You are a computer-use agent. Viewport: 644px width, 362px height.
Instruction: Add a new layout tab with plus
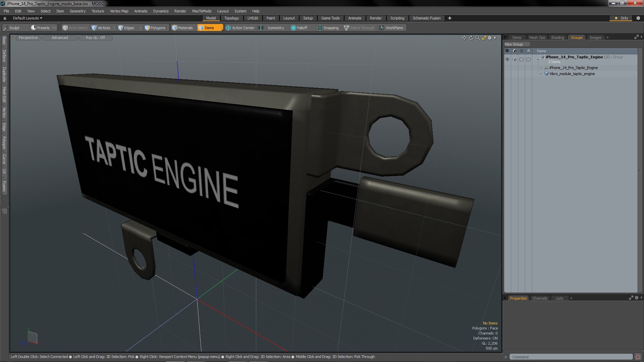pos(450,18)
